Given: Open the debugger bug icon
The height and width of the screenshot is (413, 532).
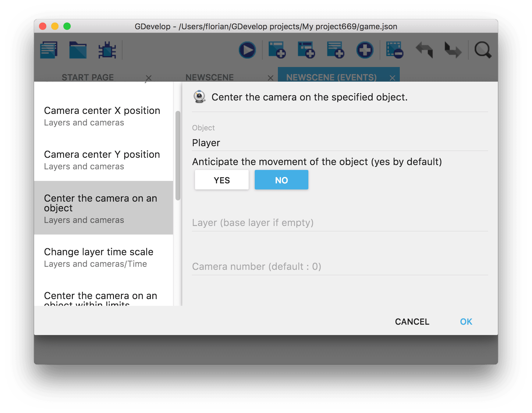Looking at the screenshot, I should click(107, 50).
